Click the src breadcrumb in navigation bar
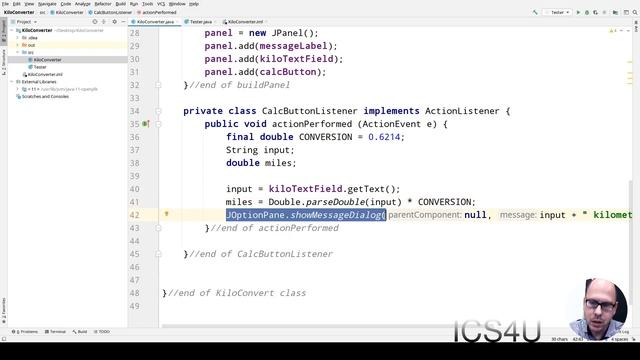The width and height of the screenshot is (640, 360). tap(42, 13)
